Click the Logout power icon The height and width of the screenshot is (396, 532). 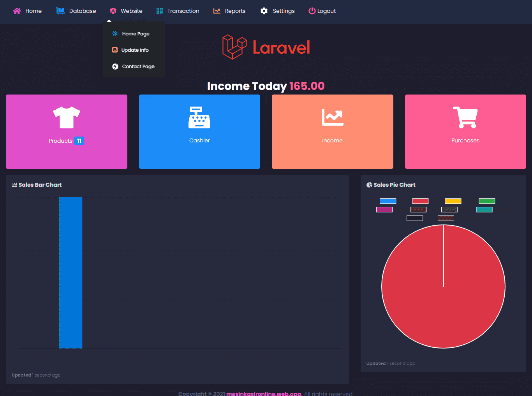(312, 11)
